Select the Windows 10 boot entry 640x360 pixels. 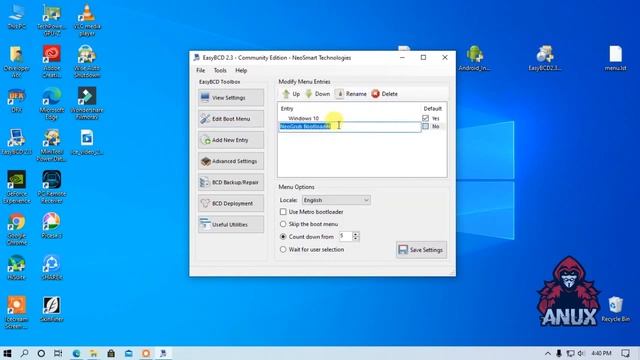pos(303,118)
